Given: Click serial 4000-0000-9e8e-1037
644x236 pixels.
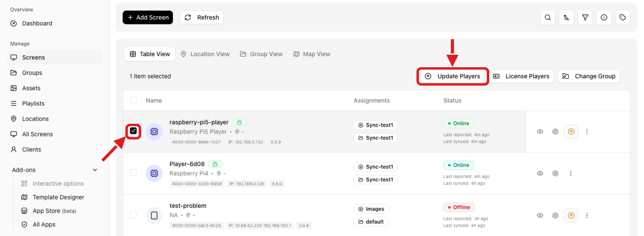Looking at the screenshot, I should tap(196, 142).
